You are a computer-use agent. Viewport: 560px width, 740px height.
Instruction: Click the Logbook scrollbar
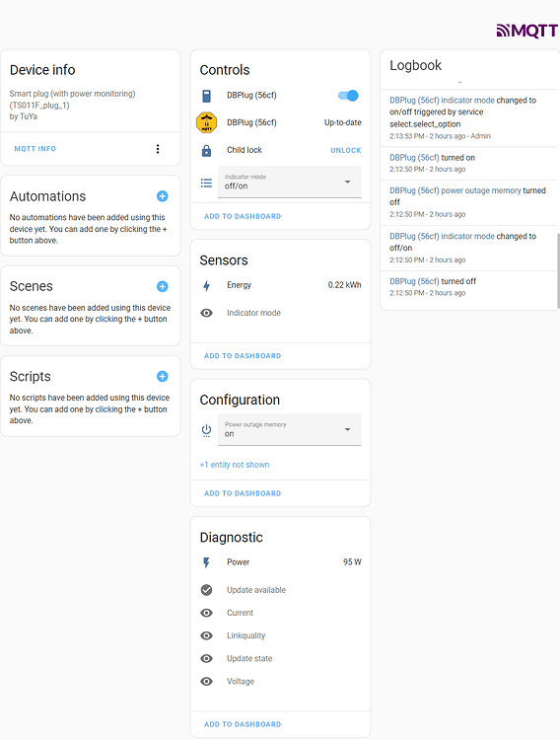[x=558, y=271]
